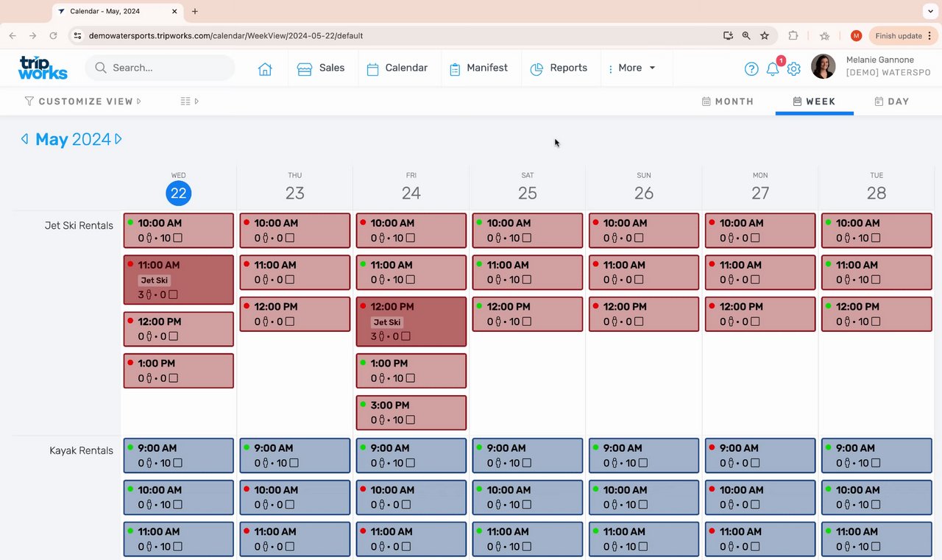The width and height of the screenshot is (942, 560).
Task: Open Wednesday 11:00 AM Jet Ski booking
Action: (x=179, y=280)
